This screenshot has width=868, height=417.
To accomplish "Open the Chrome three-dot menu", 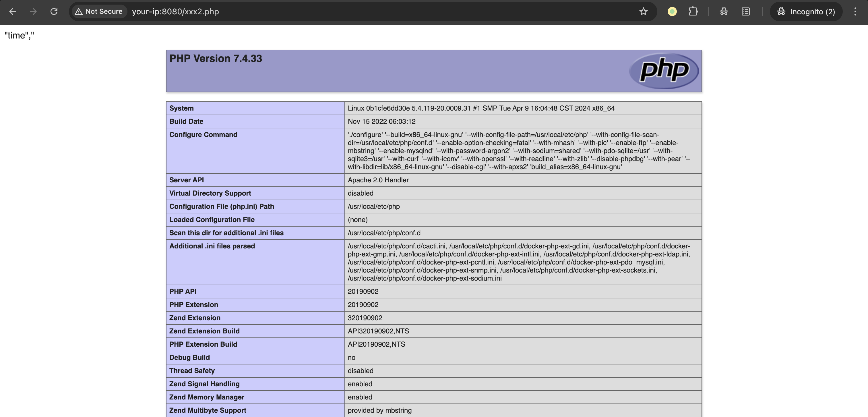I will [855, 11].
